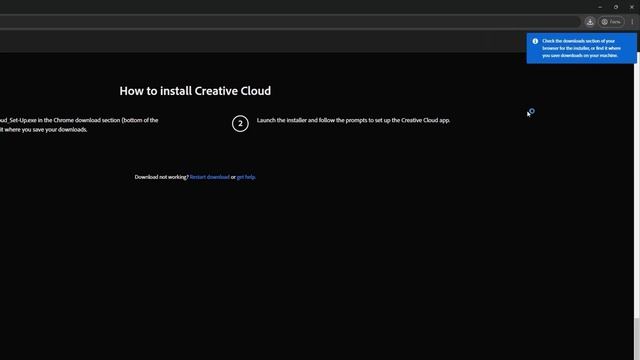Click the info icon in the blue notification

click(x=535, y=41)
